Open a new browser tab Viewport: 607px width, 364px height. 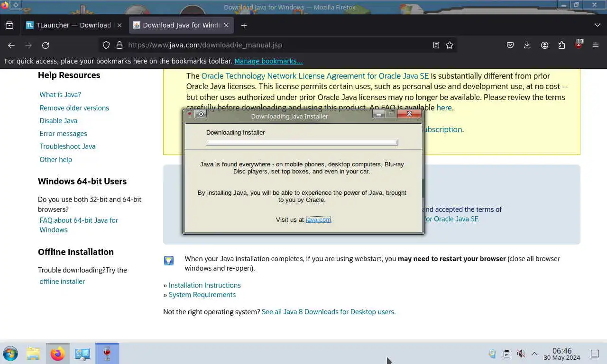(x=244, y=25)
